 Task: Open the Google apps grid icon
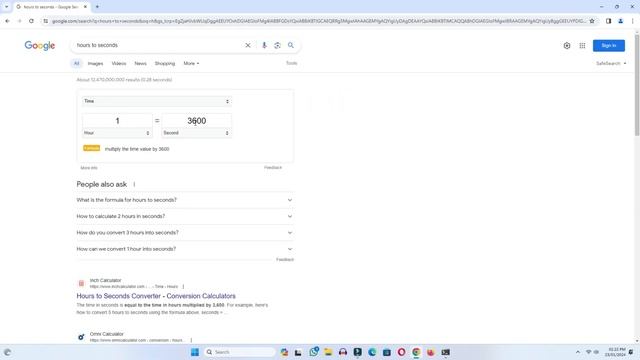[582, 46]
